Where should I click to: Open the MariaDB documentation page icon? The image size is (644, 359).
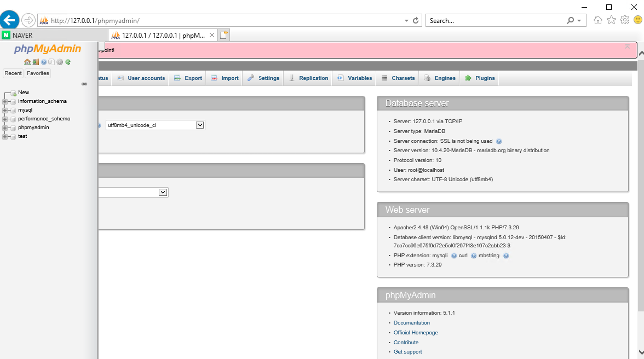(51, 62)
